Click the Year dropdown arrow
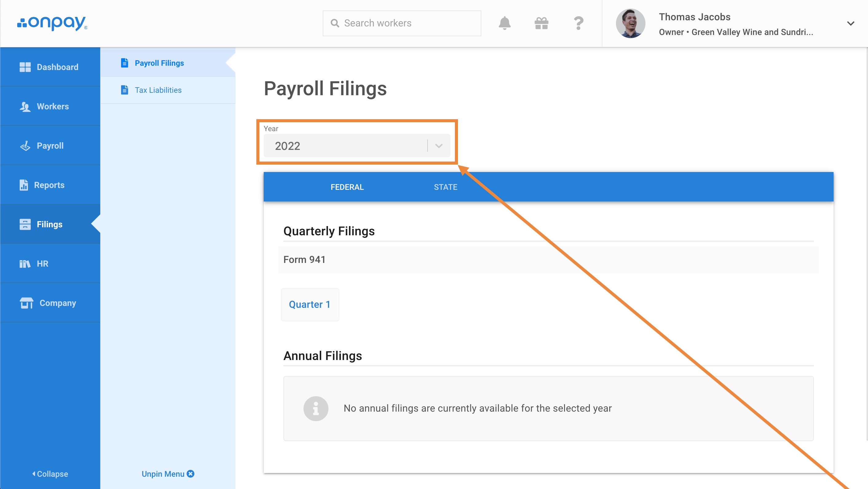The width and height of the screenshot is (868, 489). coord(438,146)
